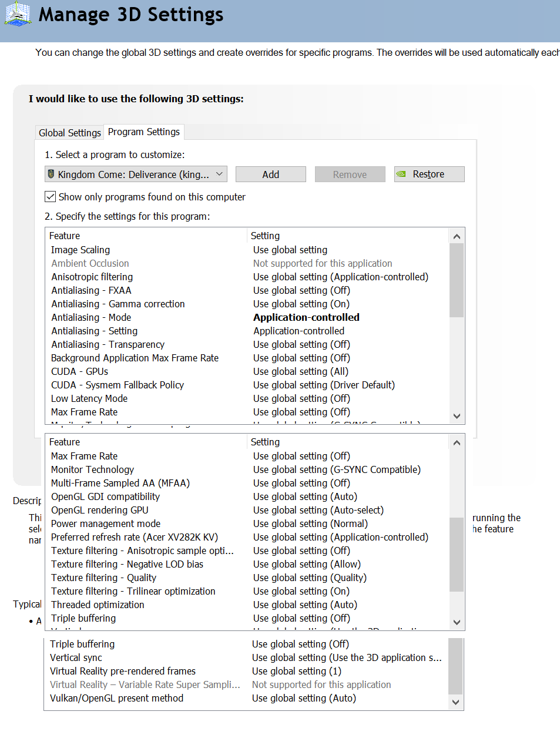Click Use global setting (1) value
560x745 pixels.
point(297,671)
